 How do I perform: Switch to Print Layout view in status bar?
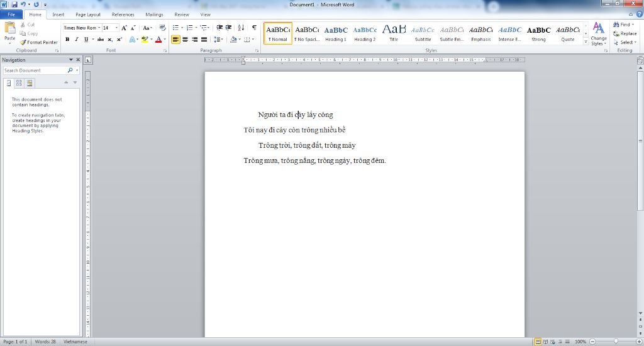pyautogui.click(x=538, y=342)
